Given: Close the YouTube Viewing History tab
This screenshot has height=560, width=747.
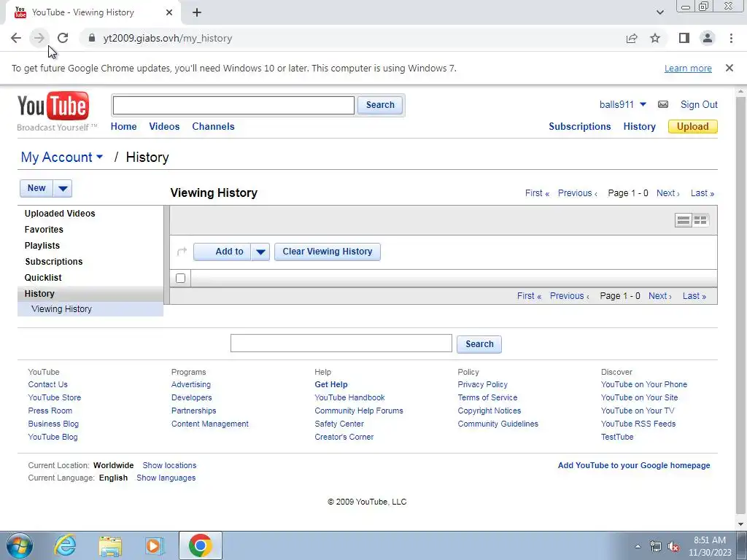Looking at the screenshot, I should tap(169, 12).
